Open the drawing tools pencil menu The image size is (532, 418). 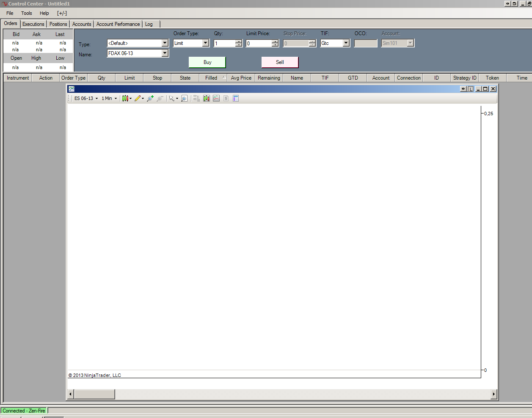(x=139, y=98)
